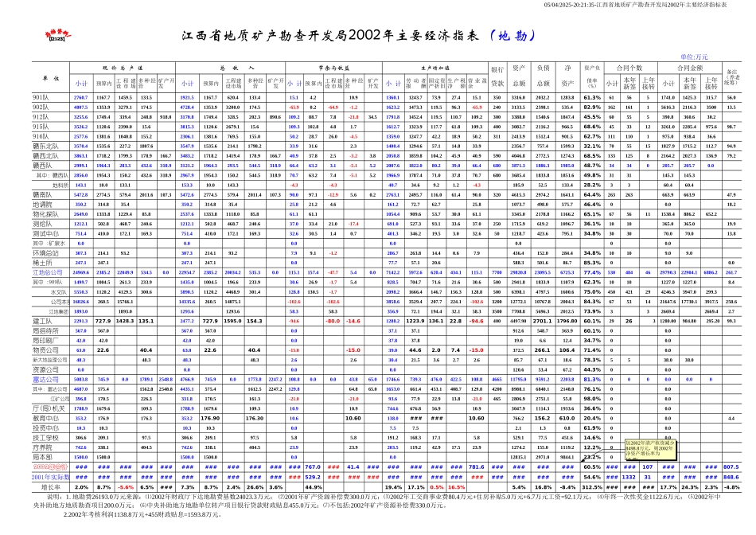Click the yellow comment note near the 局本部 row
Screen dimensions: 756x535
coord(650,449)
